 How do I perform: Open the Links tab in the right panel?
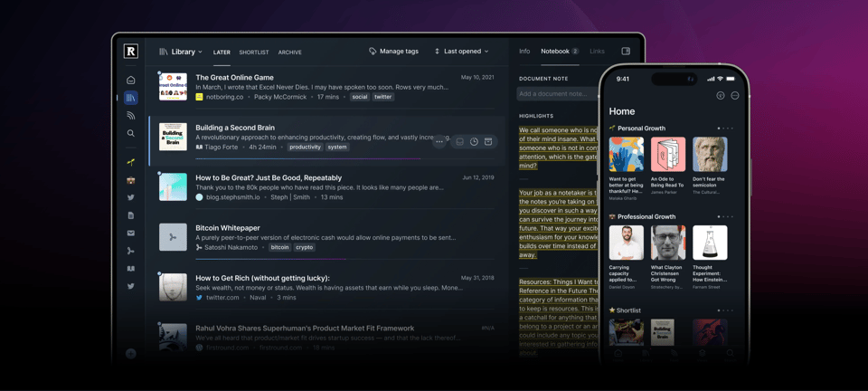[x=597, y=51]
